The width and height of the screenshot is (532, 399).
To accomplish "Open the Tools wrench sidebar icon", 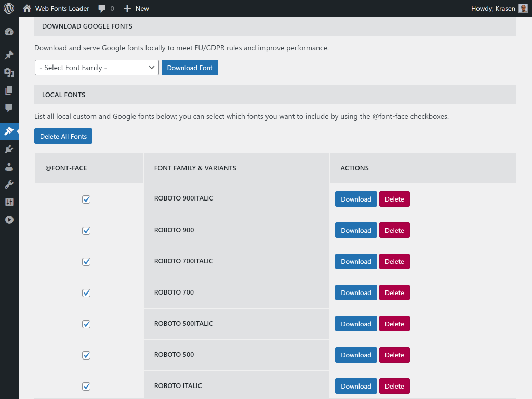I will (x=9, y=184).
